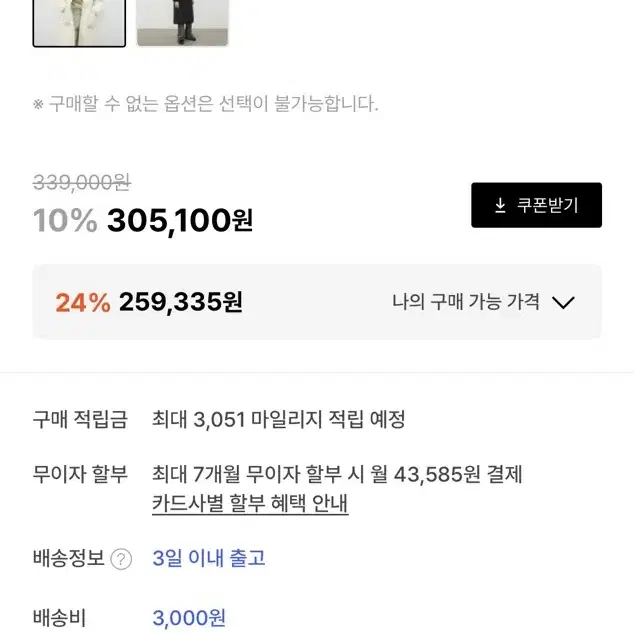Click the download arrow icon in 쿠폰받기
This screenshot has height=634, width=634.
pos(500,205)
